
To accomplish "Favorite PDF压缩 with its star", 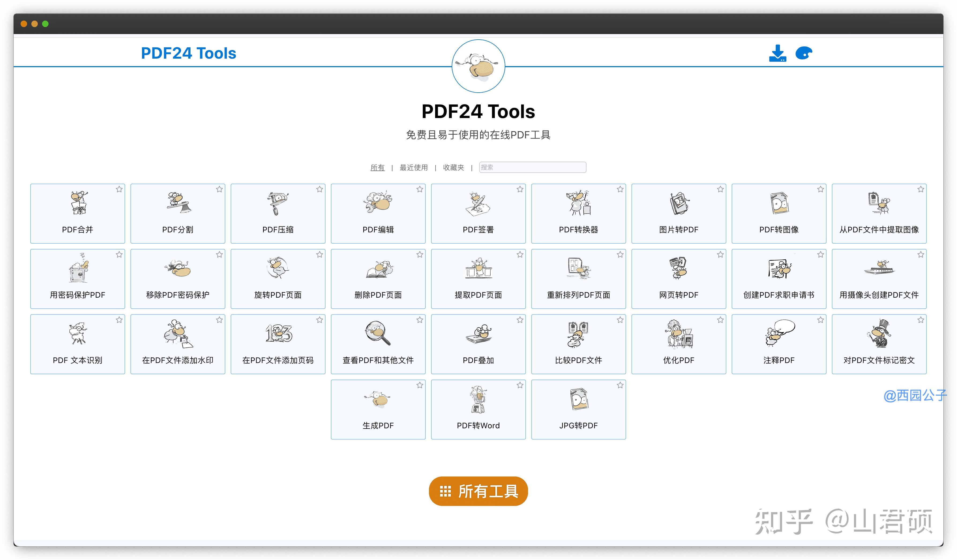I will point(320,189).
